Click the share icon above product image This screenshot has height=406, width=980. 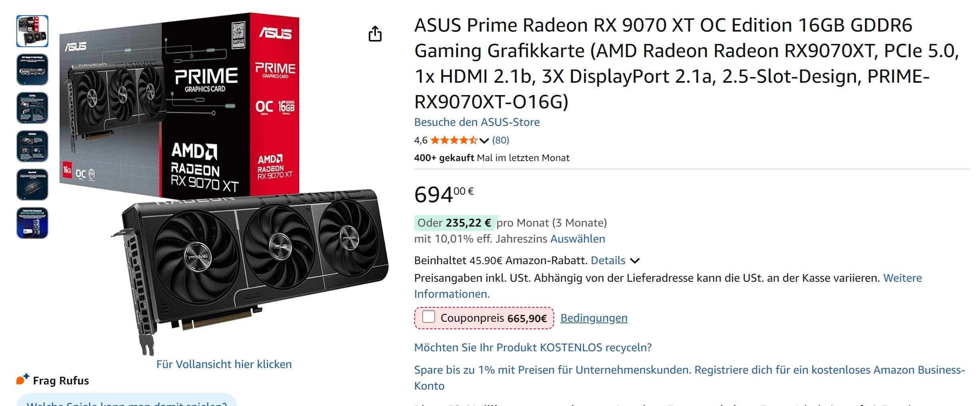tap(375, 34)
